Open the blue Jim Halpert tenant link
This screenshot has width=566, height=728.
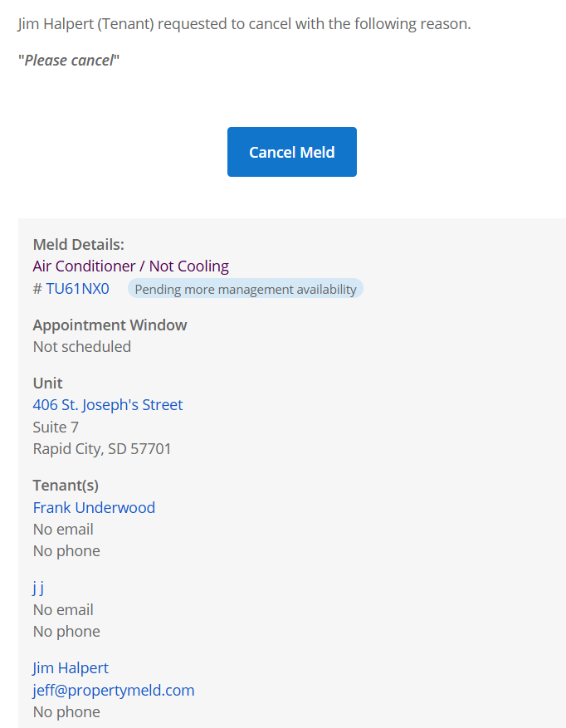71,667
